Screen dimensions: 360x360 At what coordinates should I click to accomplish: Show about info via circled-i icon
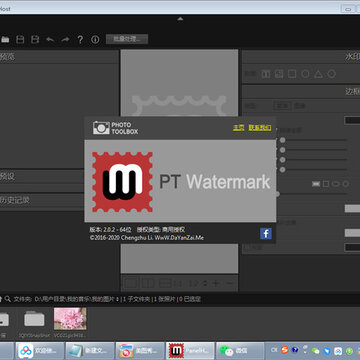pos(95,40)
